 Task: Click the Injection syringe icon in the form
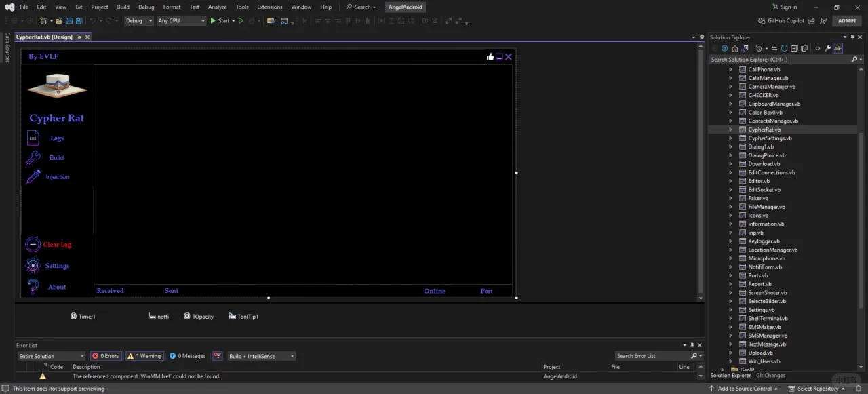pyautogui.click(x=33, y=176)
